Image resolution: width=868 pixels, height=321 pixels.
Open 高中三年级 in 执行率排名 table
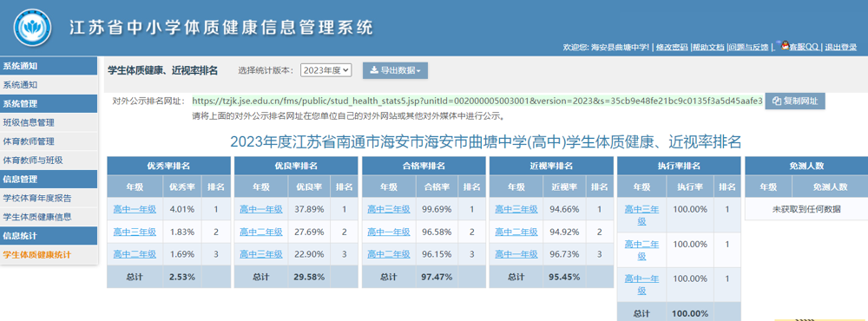pyautogui.click(x=641, y=215)
